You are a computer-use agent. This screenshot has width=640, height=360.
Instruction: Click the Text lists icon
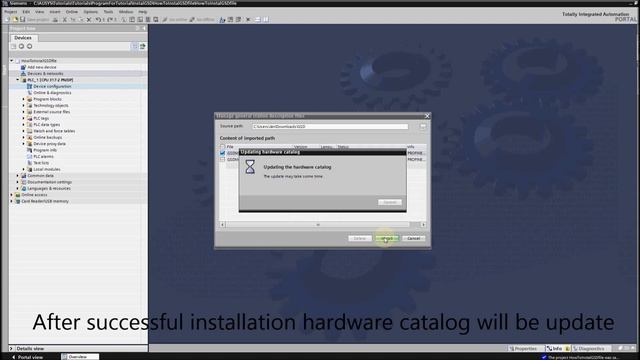pyautogui.click(x=29, y=163)
